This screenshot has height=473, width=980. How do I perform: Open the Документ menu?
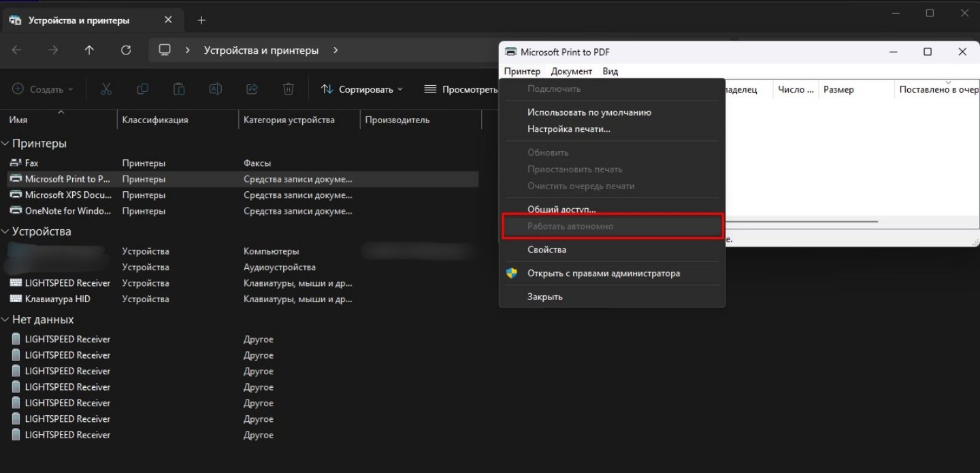(x=572, y=71)
